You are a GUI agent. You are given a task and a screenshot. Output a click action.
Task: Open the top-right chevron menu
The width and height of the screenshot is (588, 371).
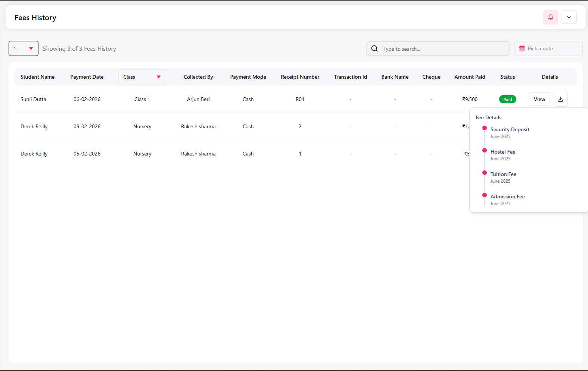coord(569,17)
